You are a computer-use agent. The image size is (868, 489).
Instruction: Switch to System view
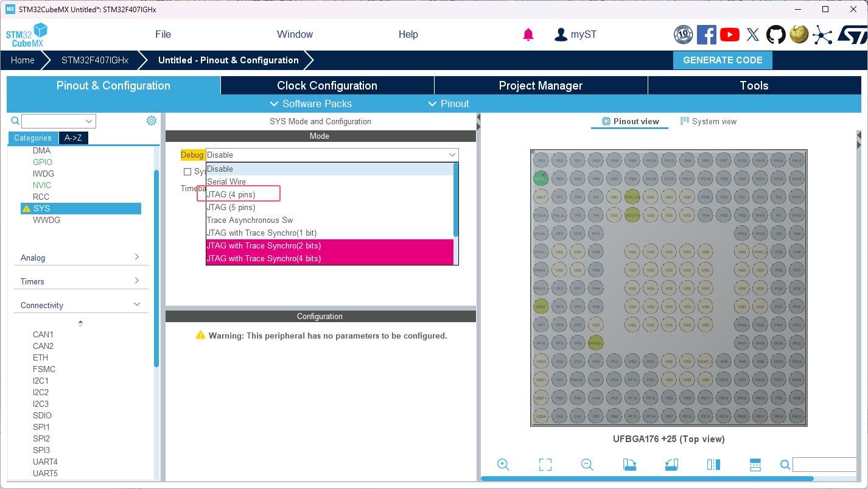709,121
